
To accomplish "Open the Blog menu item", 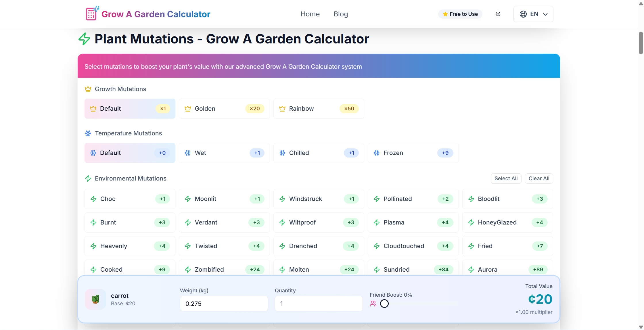I will [341, 14].
